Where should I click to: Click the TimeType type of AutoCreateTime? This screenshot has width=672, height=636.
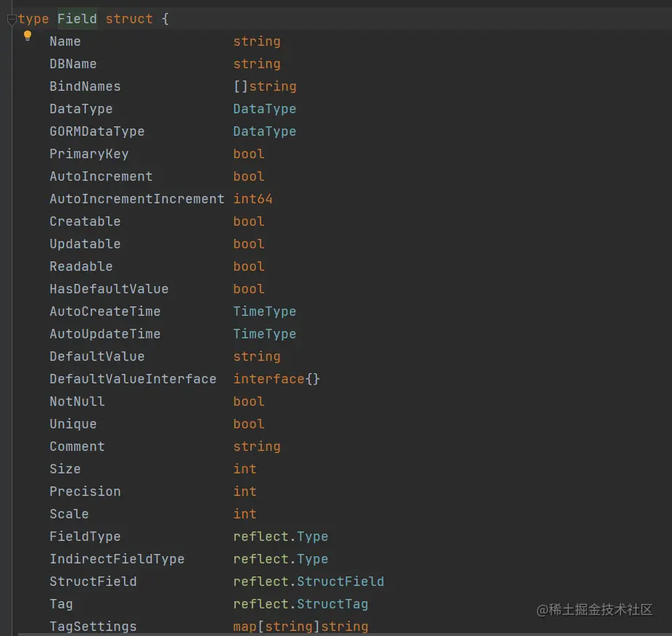(x=265, y=311)
